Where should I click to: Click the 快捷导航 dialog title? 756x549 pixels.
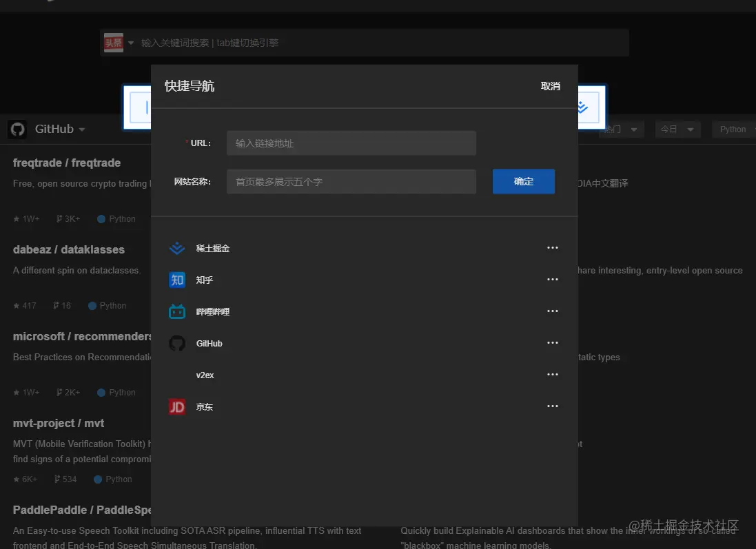(190, 86)
